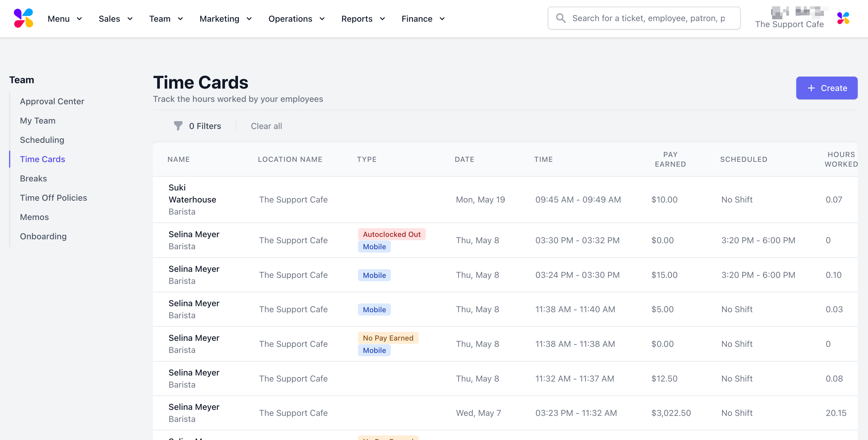Screen dimensions: 868x440
Task: Sort by the Date column header
Action: (x=464, y=159)
